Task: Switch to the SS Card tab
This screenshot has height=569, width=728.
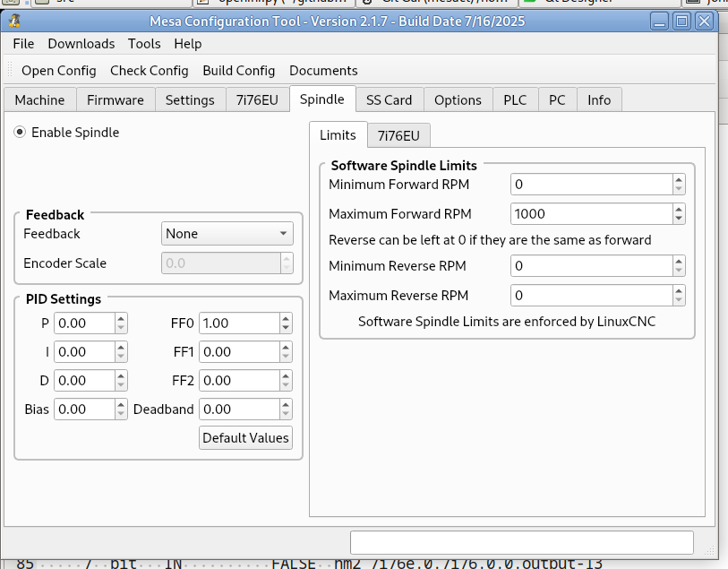Action: point(389,99)
